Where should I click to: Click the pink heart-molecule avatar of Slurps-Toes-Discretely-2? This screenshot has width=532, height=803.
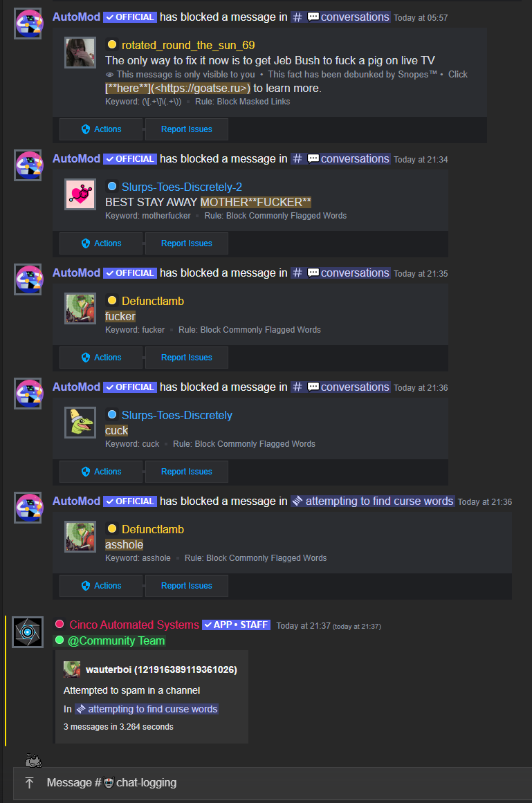[x=80, y=194]
